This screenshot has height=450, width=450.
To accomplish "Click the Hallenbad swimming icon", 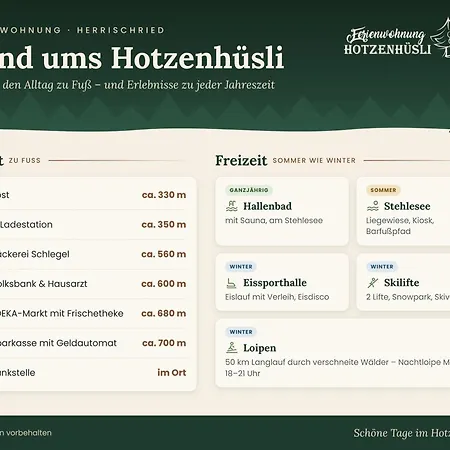I will point(232,206).
